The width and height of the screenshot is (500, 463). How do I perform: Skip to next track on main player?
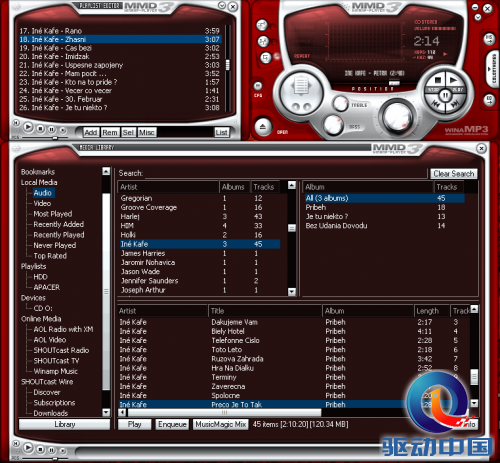coord(455,104)
